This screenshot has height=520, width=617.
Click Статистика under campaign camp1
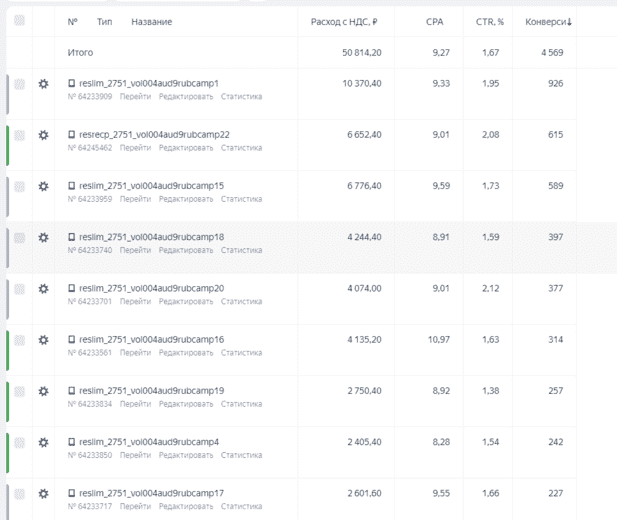pyautogui.click(x=241, y=96)
